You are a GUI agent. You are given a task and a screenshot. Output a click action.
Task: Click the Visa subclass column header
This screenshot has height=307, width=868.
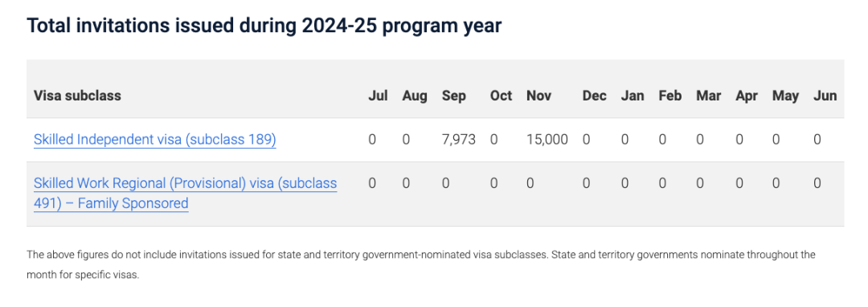(x=77, y=96)
